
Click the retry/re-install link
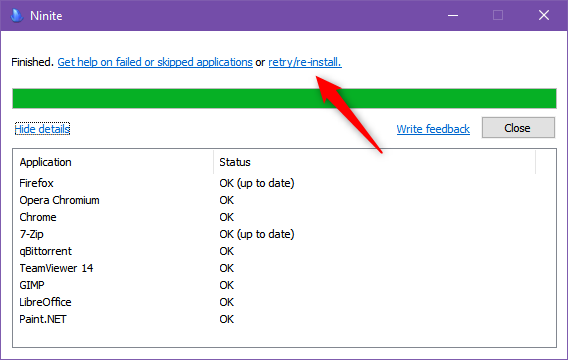305,62
